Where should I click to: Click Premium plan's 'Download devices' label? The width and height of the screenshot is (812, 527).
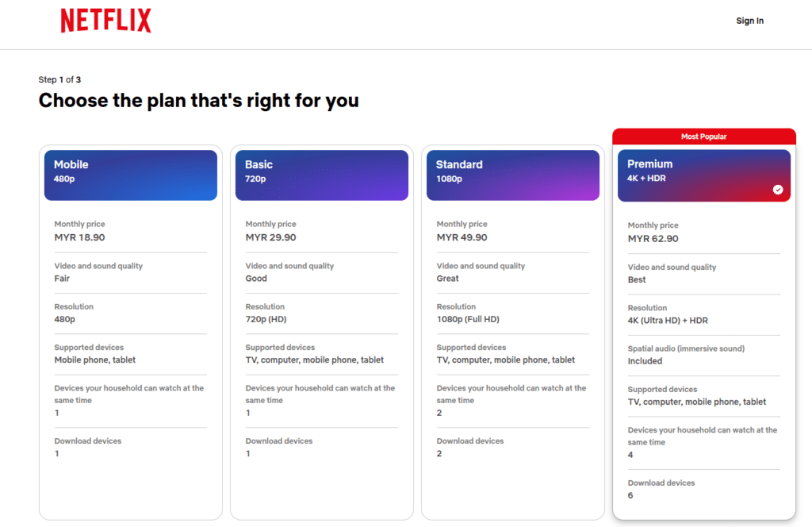pyautogui.click(x=661, y=483)
